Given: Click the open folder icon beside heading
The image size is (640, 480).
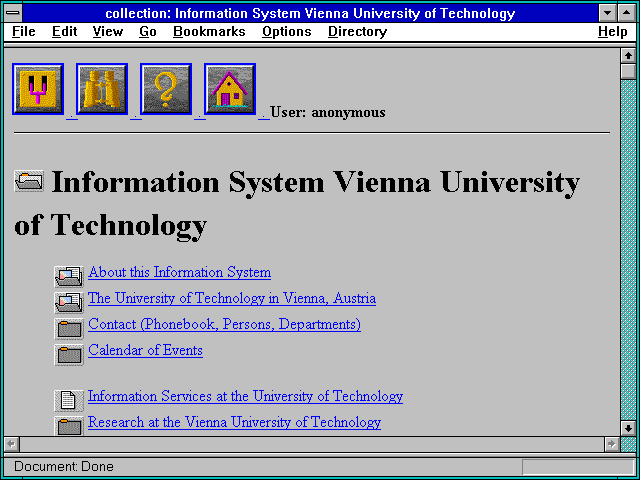Looking at the screenshot, I should (x=29, y=181).
